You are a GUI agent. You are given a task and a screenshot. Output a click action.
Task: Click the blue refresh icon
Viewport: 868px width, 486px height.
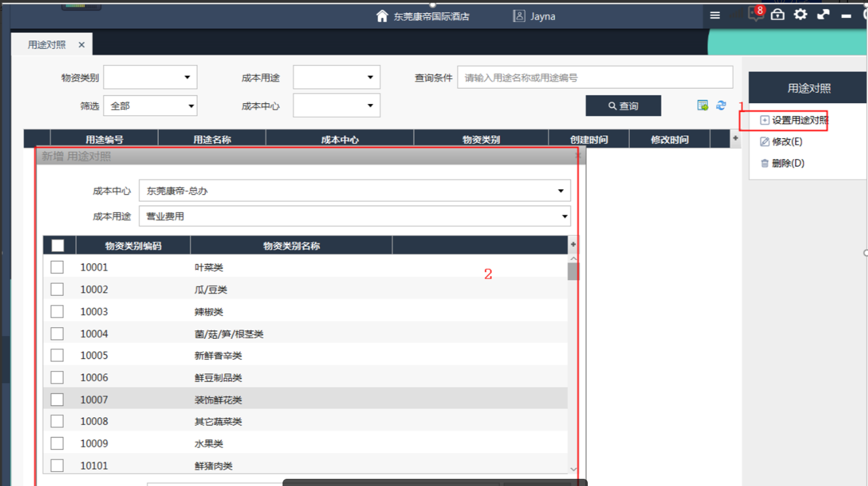pyautogui.click(x=721, y=106)
